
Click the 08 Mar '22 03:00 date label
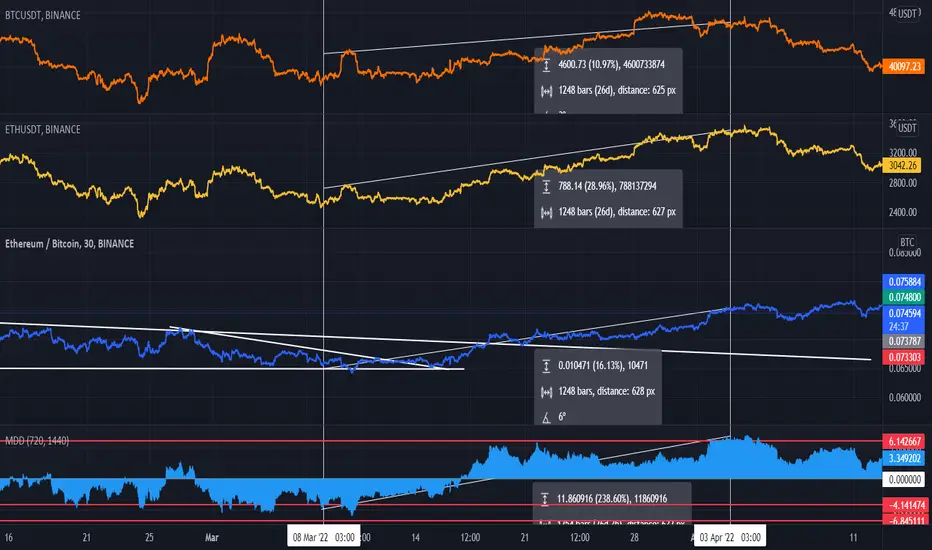323,538
